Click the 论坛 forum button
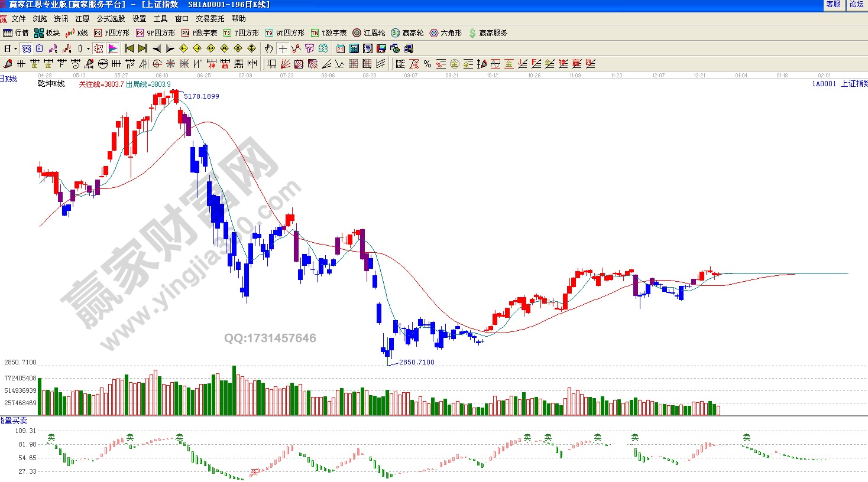The image size is (868, 482). pyautogui.click(x=856, y=4)
